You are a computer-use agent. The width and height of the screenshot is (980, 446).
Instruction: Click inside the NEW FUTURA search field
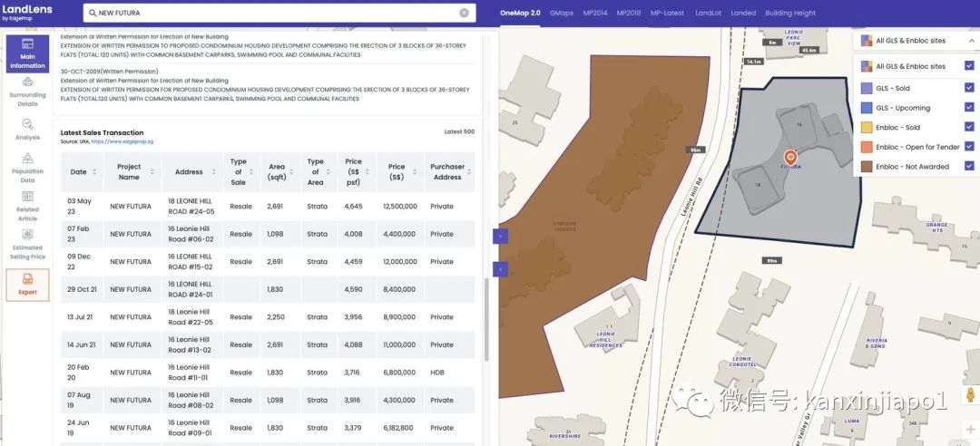tap(272, 14)
